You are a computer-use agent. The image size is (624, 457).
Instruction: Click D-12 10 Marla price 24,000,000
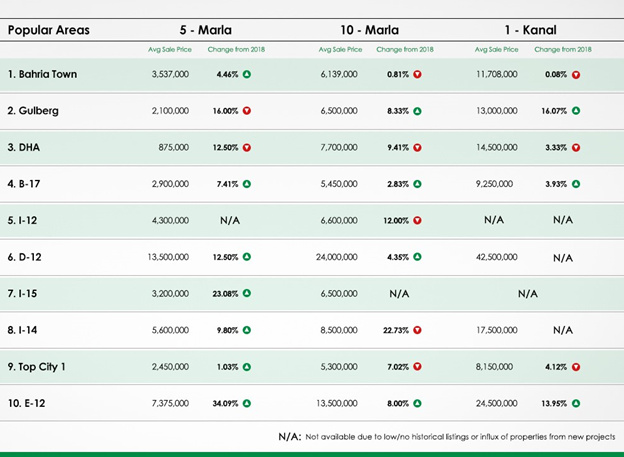click(x=337, y=257)
